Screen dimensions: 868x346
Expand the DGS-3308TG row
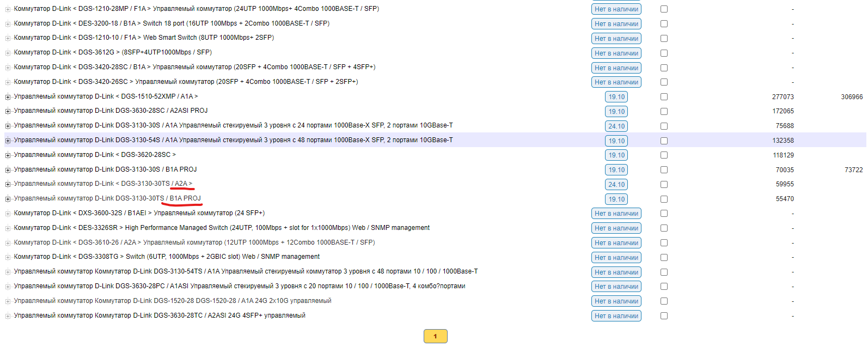tap(8, 257)
